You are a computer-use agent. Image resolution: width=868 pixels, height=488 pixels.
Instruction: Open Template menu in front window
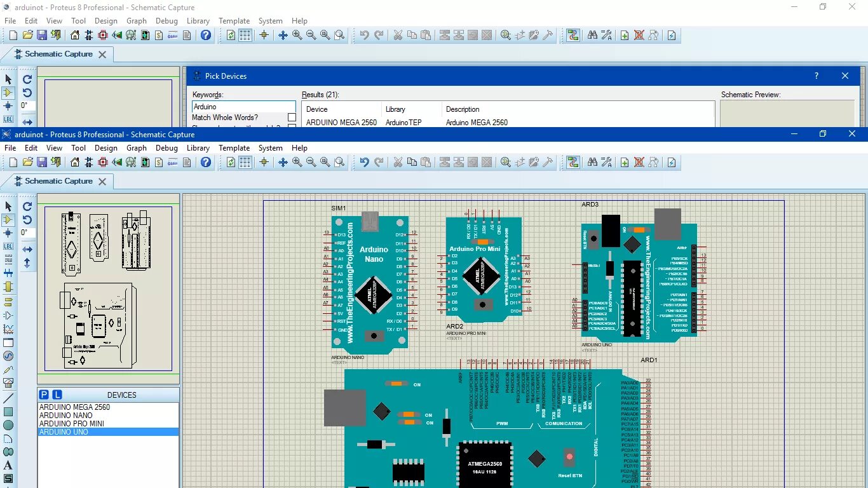pyautogui.click(x=234, y=148)
